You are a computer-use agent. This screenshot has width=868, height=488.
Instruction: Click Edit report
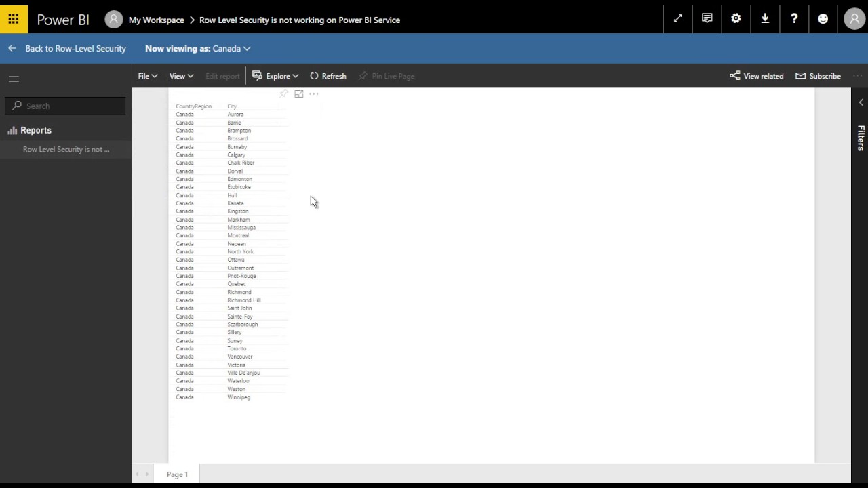[222, 76]
